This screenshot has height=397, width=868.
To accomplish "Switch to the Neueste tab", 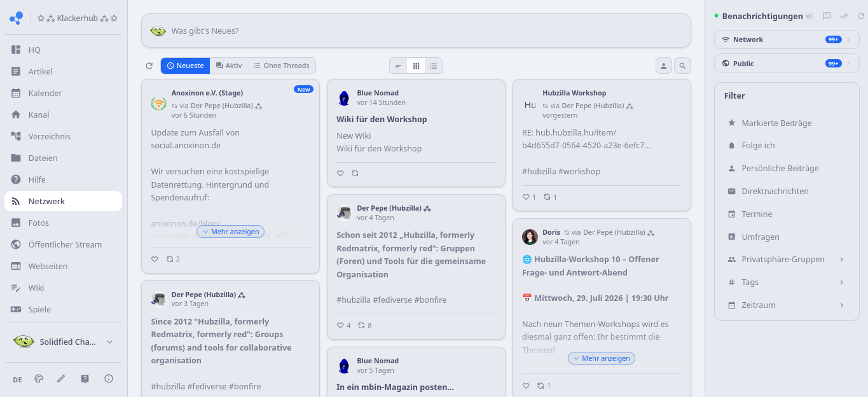I will (x=185, y=66).
